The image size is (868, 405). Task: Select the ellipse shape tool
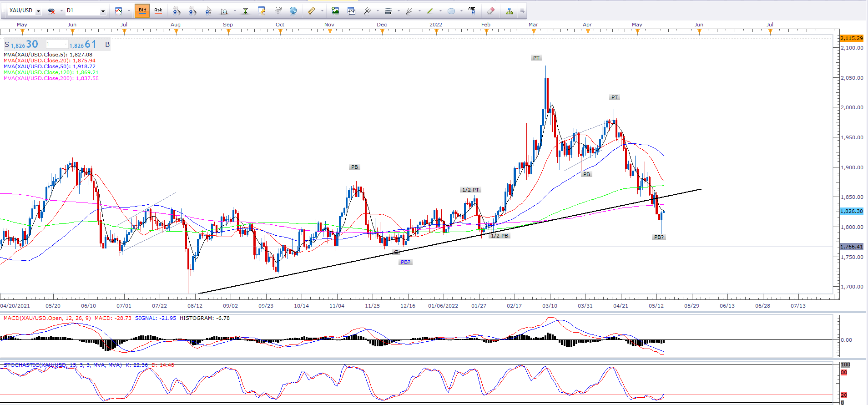pyautogui.click(x=451, y=10)
